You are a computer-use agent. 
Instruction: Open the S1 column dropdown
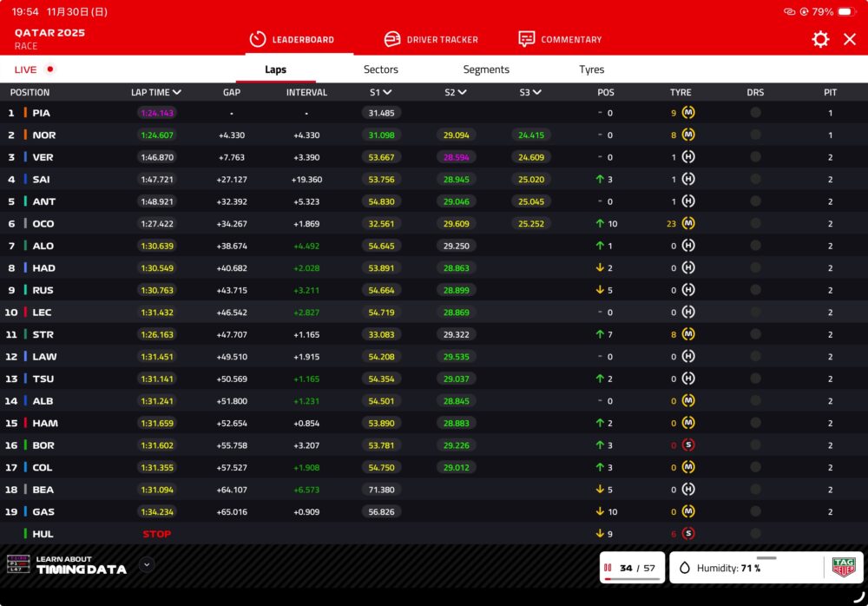pos(387,92)
